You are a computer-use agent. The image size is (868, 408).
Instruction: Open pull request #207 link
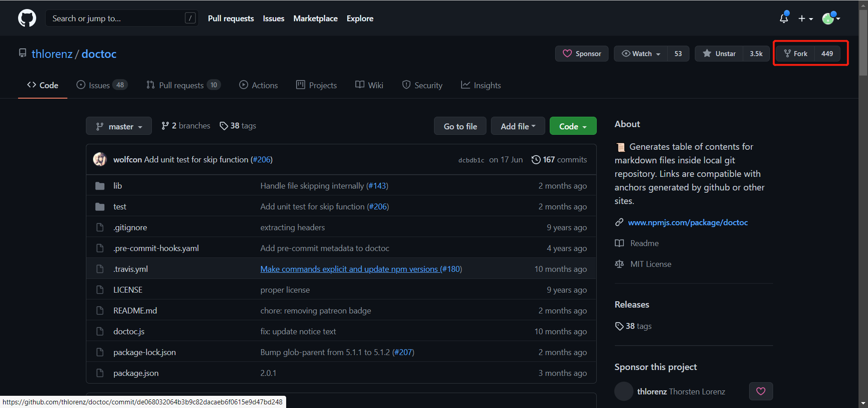[x=403, y=352]
